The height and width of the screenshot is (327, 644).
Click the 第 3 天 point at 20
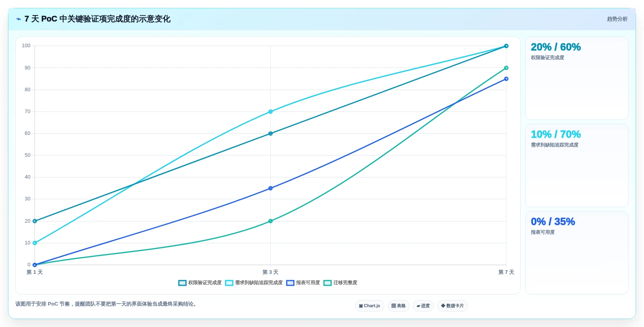coord(270,221)
